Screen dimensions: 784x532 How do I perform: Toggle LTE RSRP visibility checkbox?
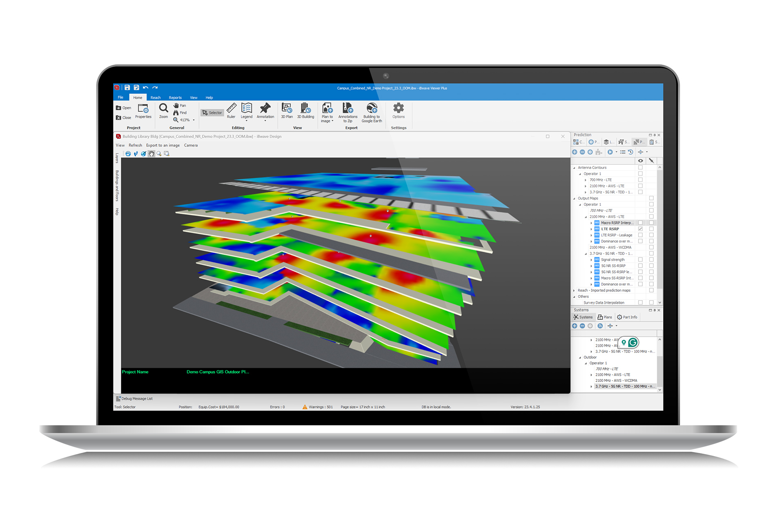tap(640, 229)
